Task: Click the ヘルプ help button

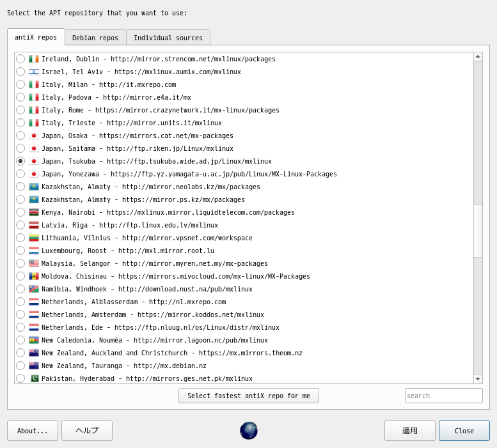Action: tap(87, 431)
